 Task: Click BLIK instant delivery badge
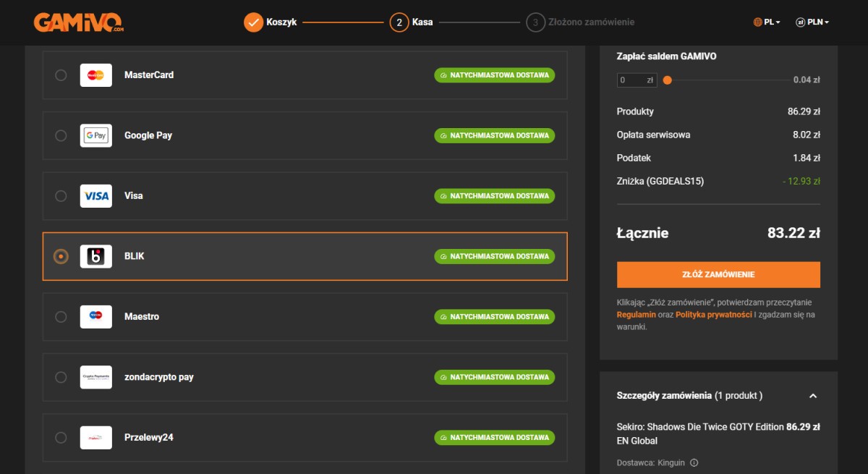[x=495, y=256]
